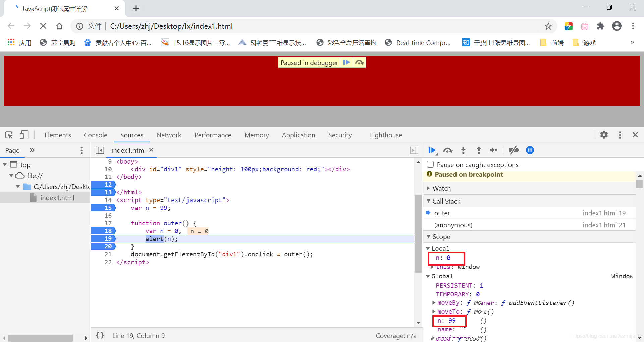The width and height of the screenshot is (644, 342).
Task: Click the Step icon in debugger toolbar
Action: (x=494, y=150)
